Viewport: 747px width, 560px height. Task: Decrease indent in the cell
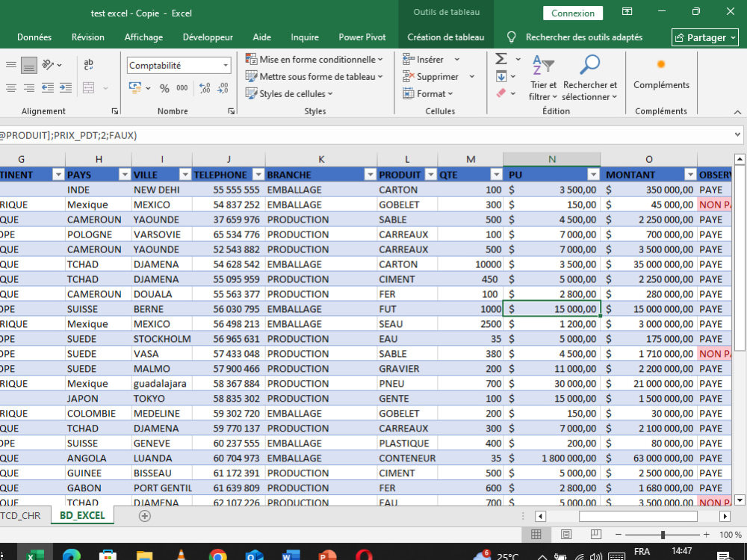(x=48, y=88)
